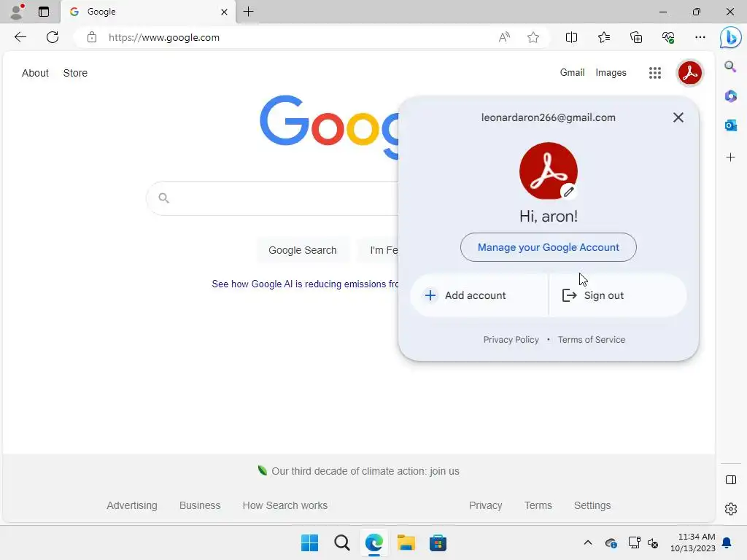Close the Google tab
The width and height of the screenshot is (747, 560).
point(224,12)
